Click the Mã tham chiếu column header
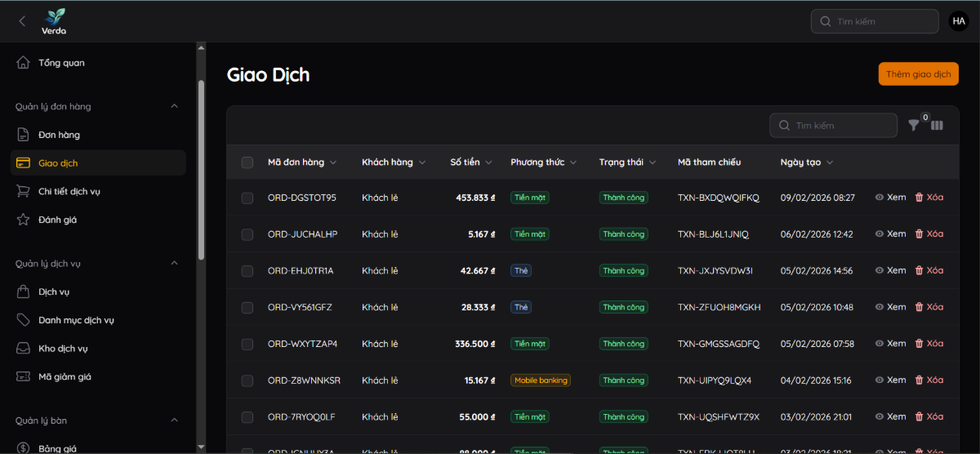The image size is (980, 454). [x=709, y=162]
